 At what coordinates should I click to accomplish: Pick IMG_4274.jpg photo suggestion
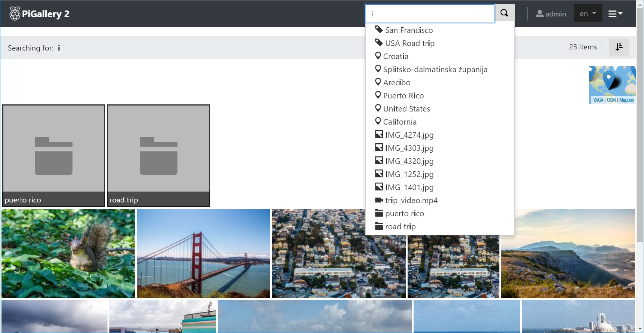(409, 135)
